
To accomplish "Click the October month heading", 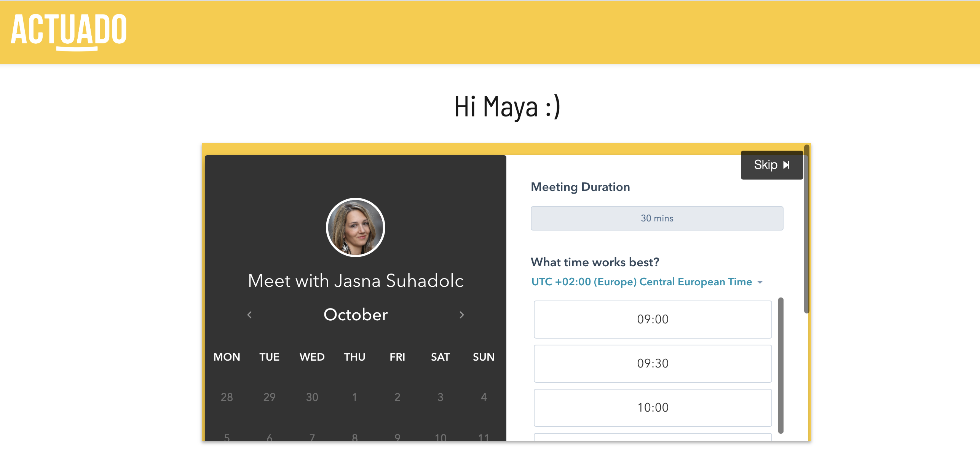I will (356, 315).
